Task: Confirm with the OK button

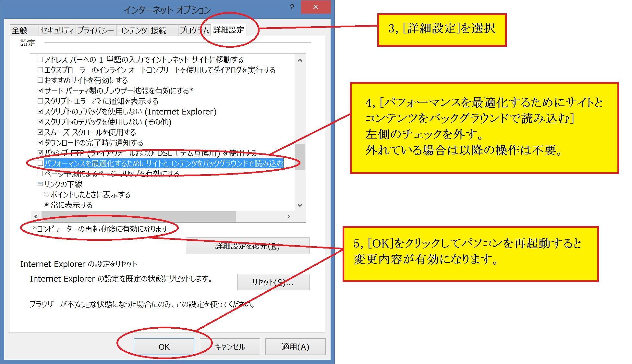Action: [164, 347]
